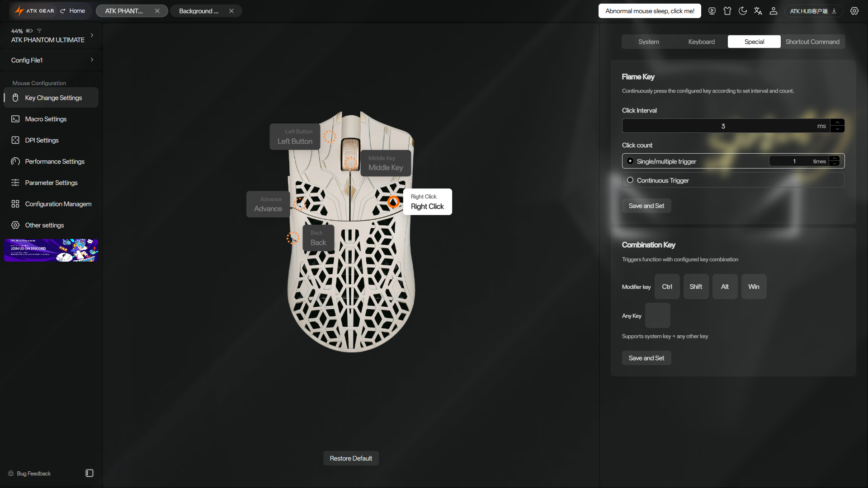Select the Advance side button label
868x488 pixels.
tap(268, 204)
